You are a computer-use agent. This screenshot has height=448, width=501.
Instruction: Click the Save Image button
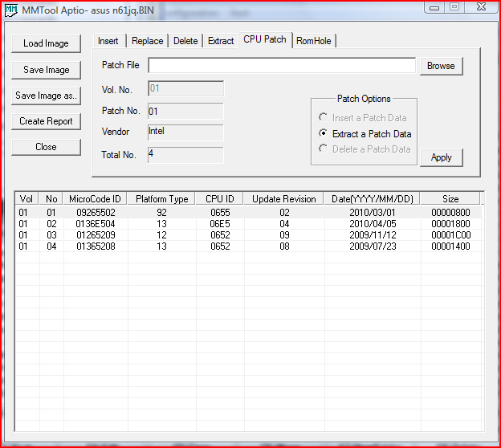[x=46, y=70]
